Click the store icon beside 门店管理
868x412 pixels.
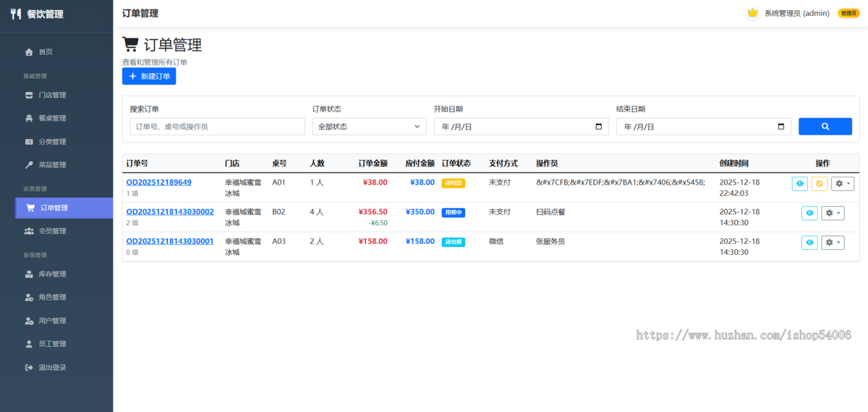(29, 95)
